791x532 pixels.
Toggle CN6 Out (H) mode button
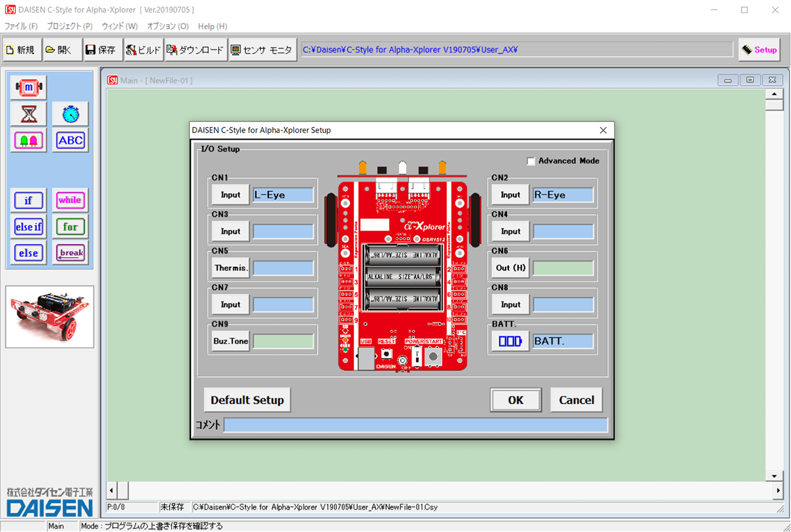pyautogui.click(x=511, y=268)
